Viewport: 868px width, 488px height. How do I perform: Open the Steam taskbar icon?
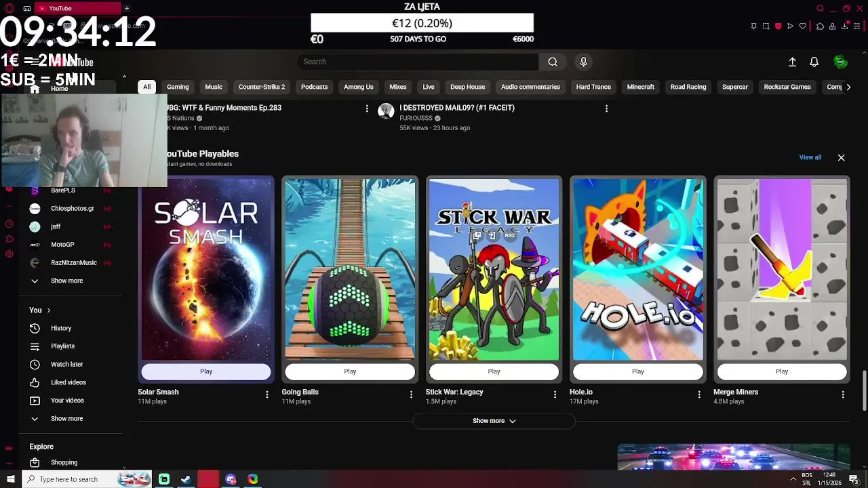pyautogui.click(x=186, y=479)
